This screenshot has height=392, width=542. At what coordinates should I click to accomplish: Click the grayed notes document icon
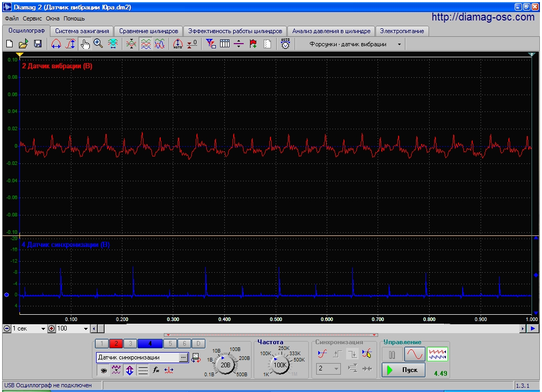tap(267, 44)
